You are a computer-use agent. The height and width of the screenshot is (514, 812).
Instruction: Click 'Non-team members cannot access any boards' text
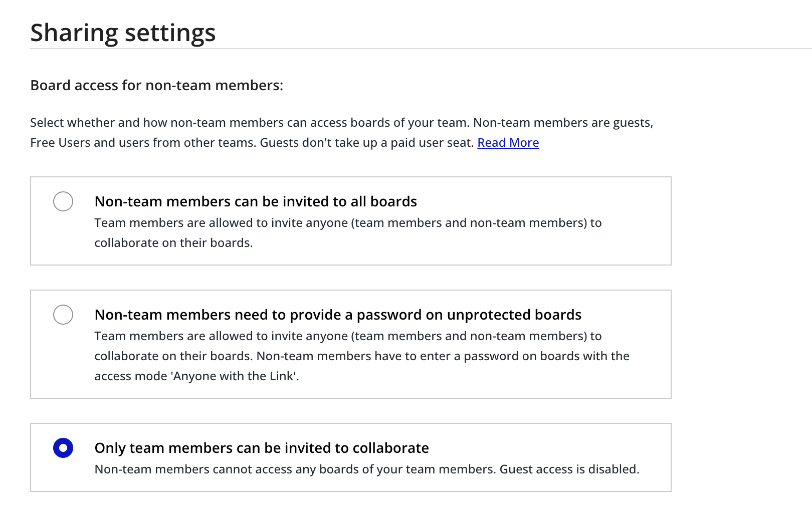[295, 469]
